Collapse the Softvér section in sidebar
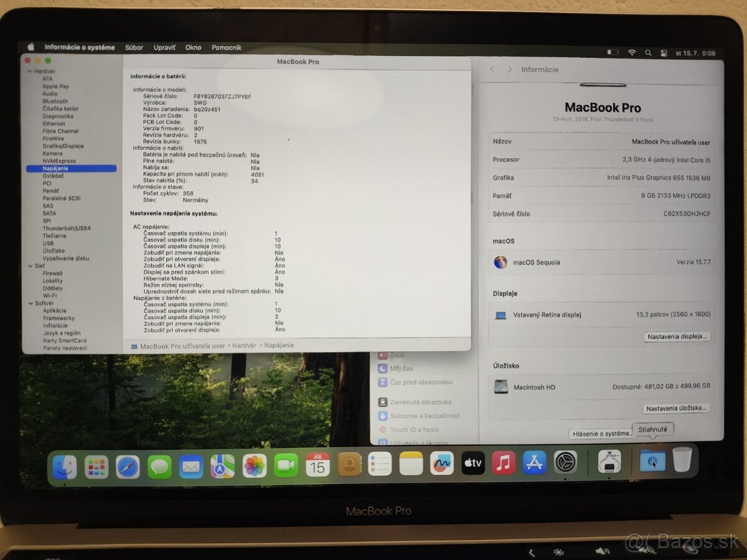The height and width of the screenshot is (560, 747). (29, 303)
